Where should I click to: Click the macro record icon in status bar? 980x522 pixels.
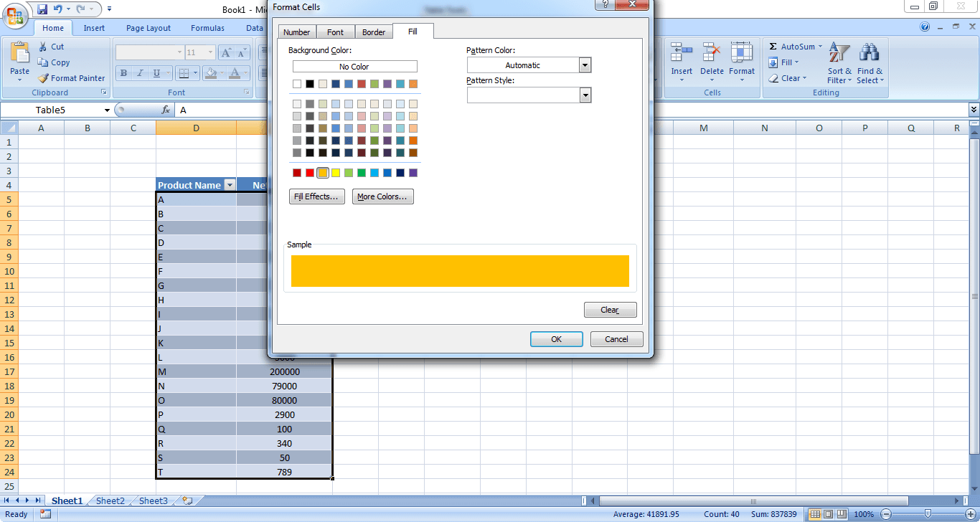tap(45, 514)
